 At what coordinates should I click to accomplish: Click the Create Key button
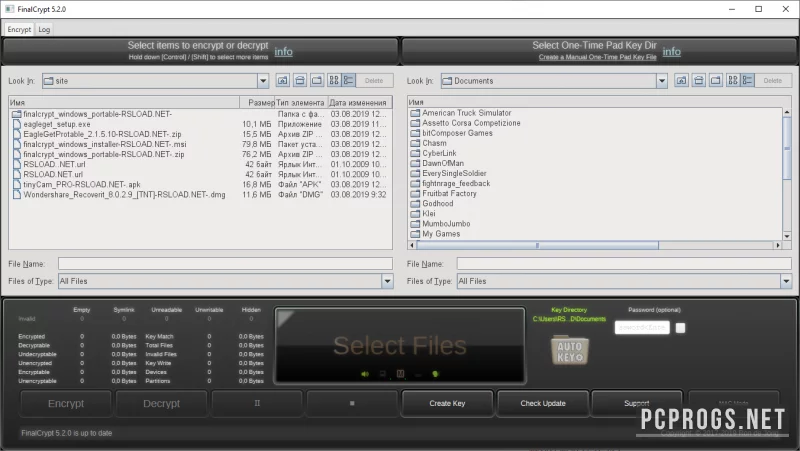[447, 404]
